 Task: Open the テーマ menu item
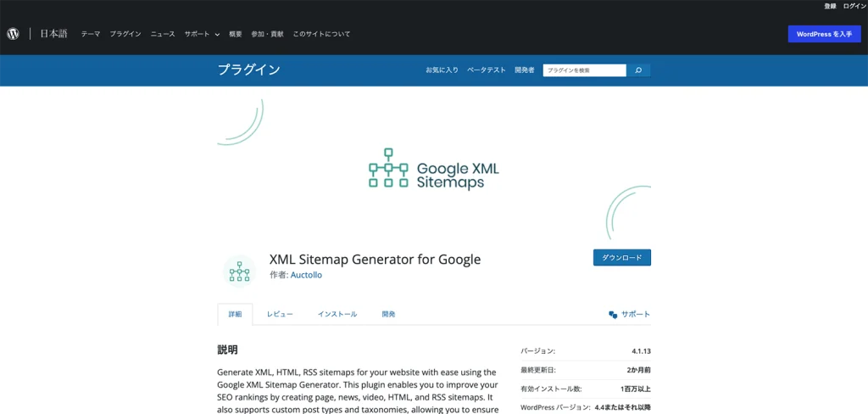[x=91, y=34]
